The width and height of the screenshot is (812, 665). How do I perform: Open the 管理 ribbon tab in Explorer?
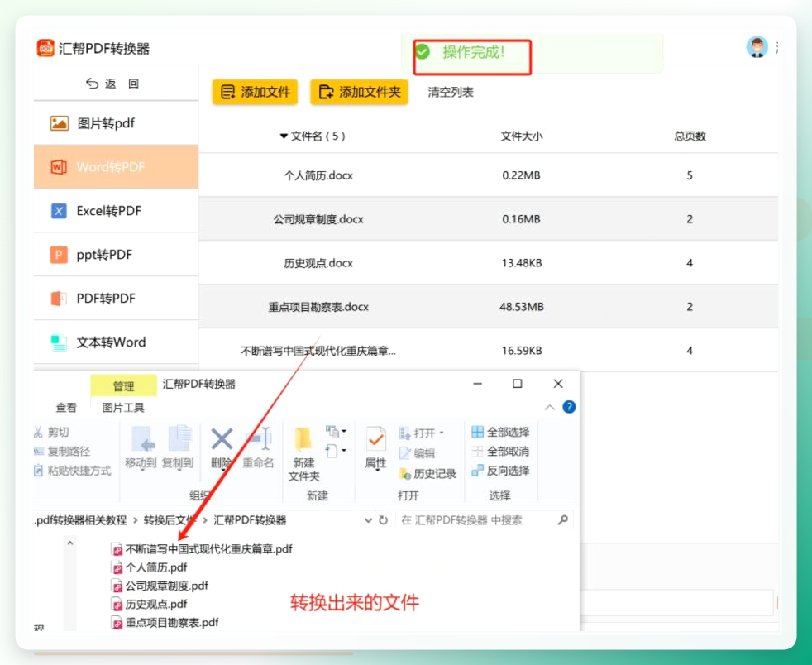pos(123,385)
